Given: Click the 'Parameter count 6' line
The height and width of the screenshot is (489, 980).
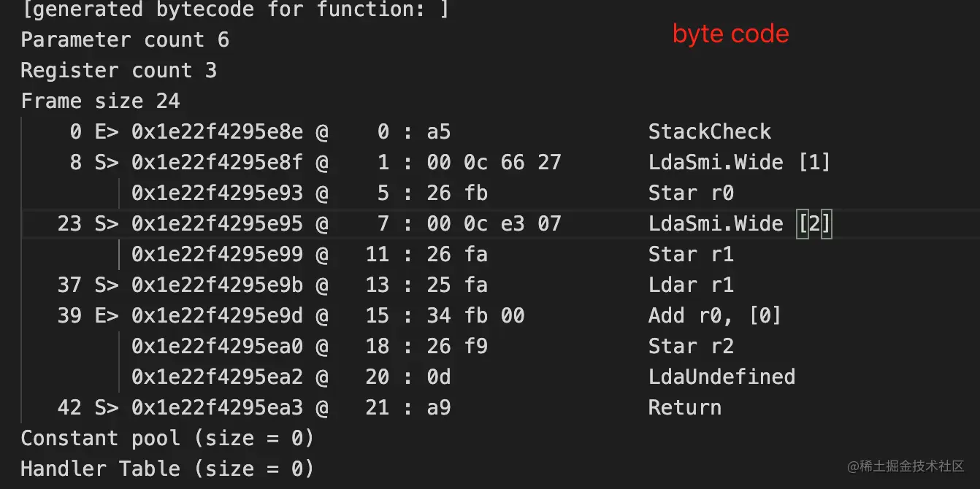Looking at the screenshot, I should coord(125,39).
